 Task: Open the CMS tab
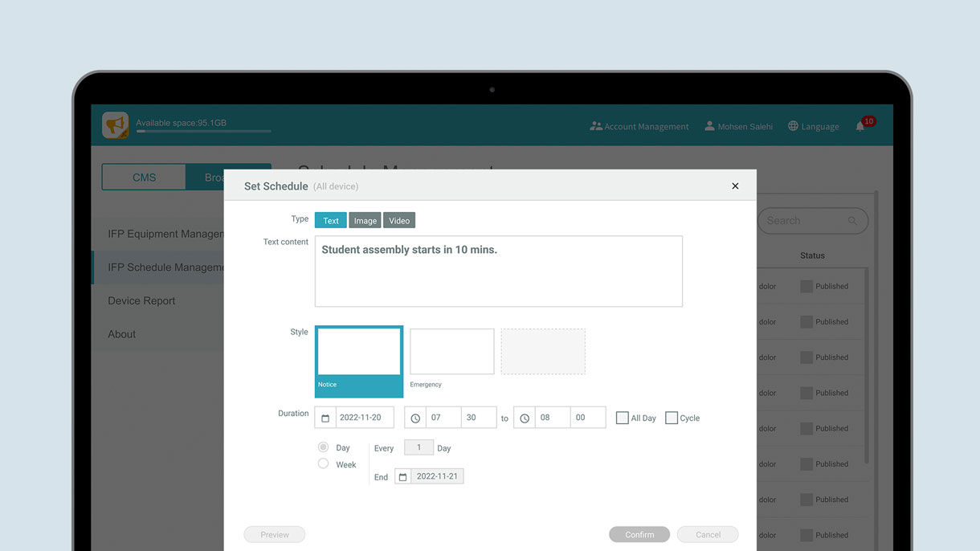pyautogui.click(x=145, y=178)
